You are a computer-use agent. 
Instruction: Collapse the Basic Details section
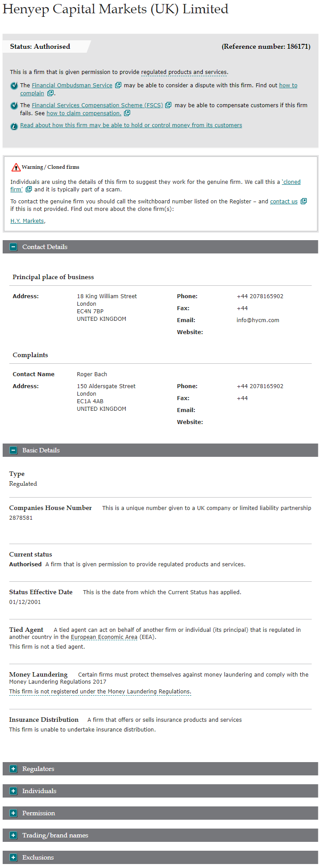coord(14,450)
